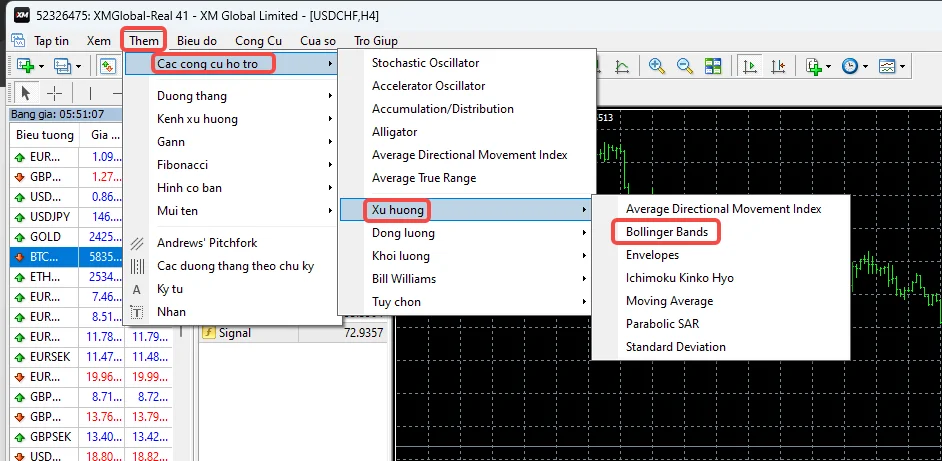Open the Tro Giup menu
This screenshot has height=461, width=942.
[376, 41]
